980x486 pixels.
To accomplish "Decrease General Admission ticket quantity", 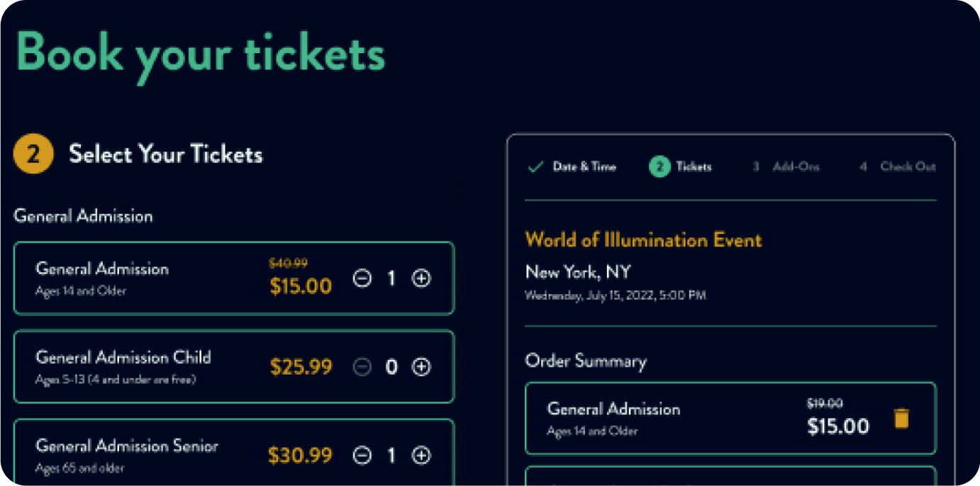I will pyautogui.click(x=362, y=279).
